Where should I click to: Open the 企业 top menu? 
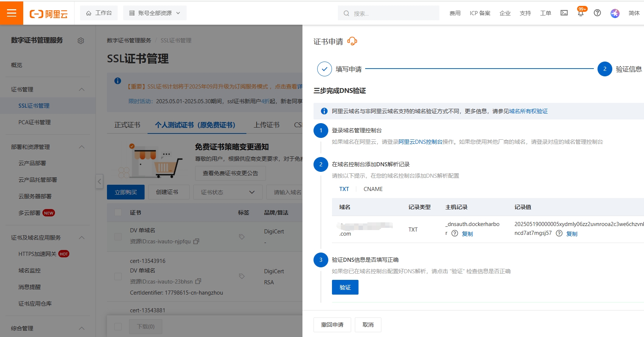tap(505, 13)
